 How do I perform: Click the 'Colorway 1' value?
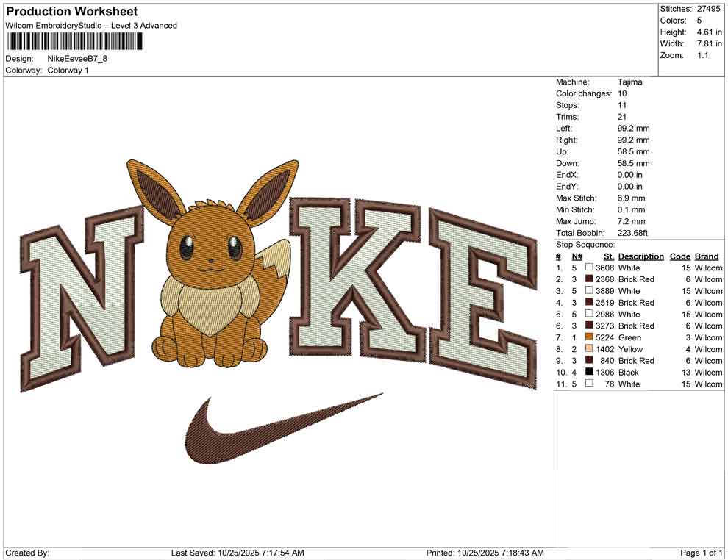pyautogui.click(x=68, y=70)
